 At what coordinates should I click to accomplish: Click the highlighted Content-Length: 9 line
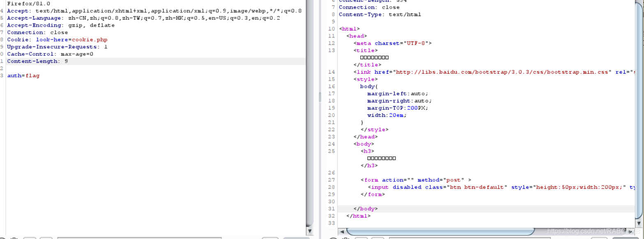click(x=156, y=61)
